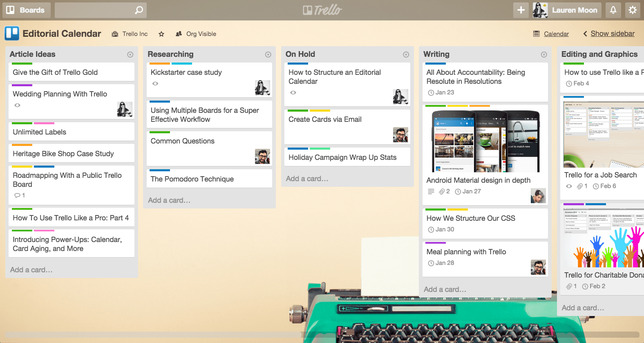Image resolution: width=644 pixels, height=343 pixels.
Task: Open Roadmapping With a Public Trello Board card
Action: (72, 185)
